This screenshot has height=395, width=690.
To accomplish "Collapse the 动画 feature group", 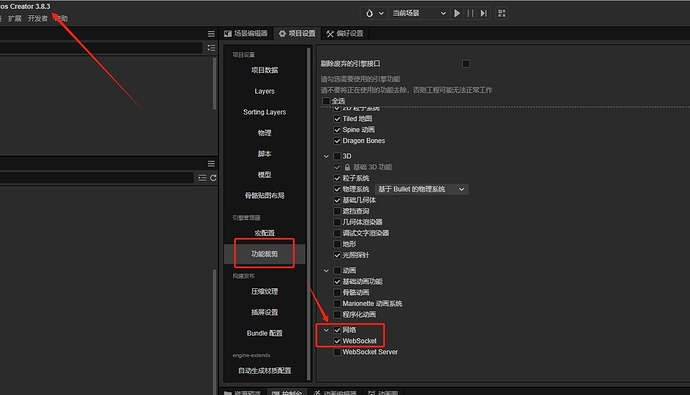I will (x=326, y=271).
